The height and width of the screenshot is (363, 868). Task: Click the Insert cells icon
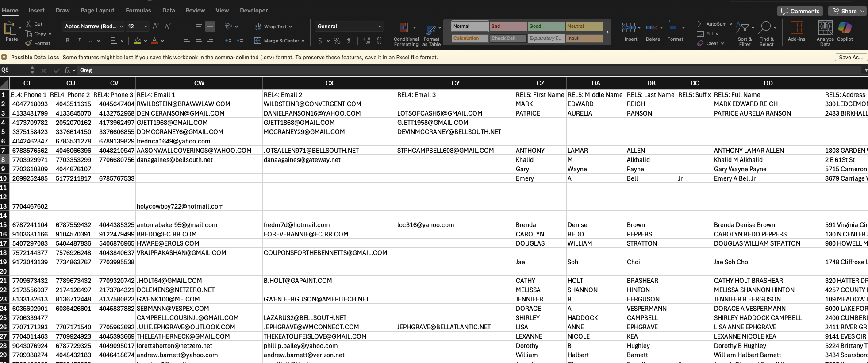coord(629,28)
